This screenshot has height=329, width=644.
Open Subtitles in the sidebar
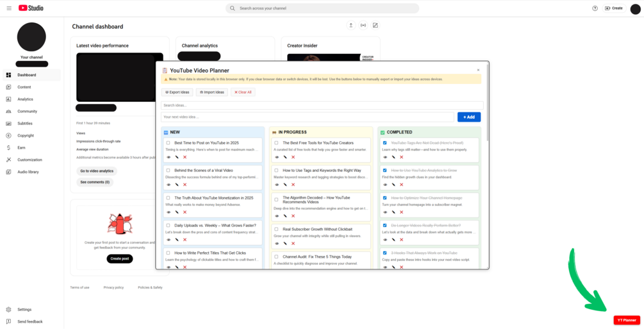coord(31,123)
